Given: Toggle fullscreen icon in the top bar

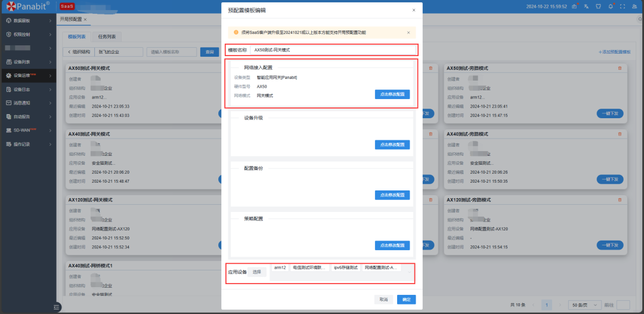Looking at the screenshot, I should click(x=623, y=6).
